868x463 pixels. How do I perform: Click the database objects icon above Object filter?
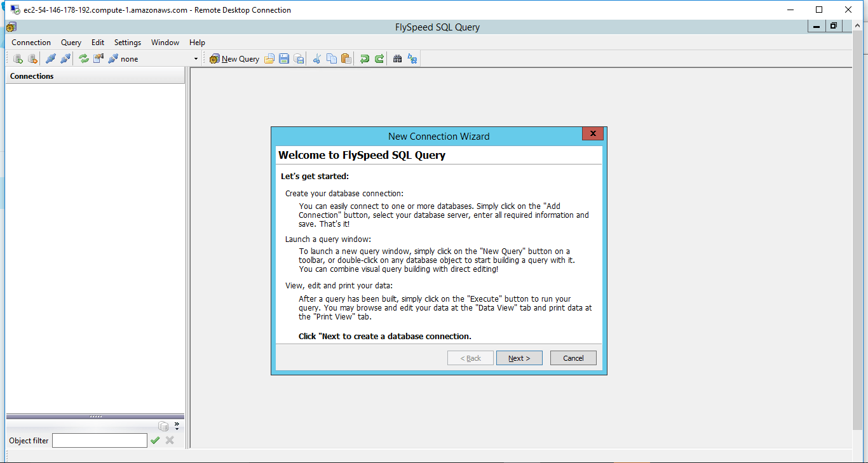tap(163, 426)
